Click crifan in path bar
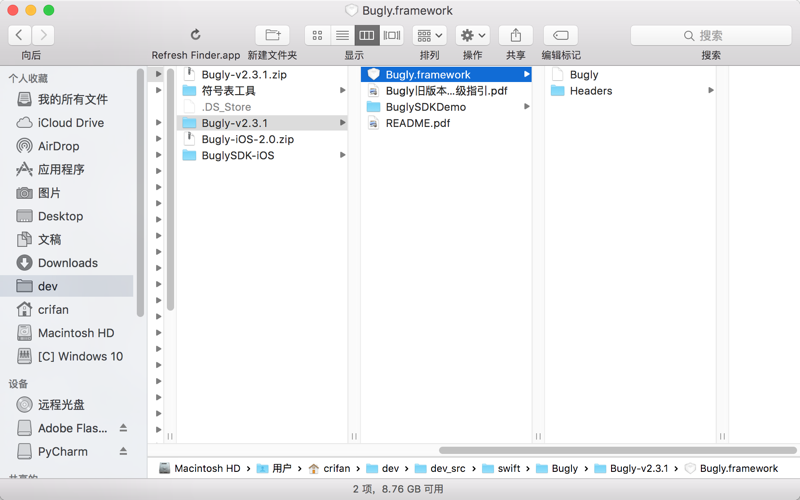This screenshot has height=500, width=800. [330, 468]
